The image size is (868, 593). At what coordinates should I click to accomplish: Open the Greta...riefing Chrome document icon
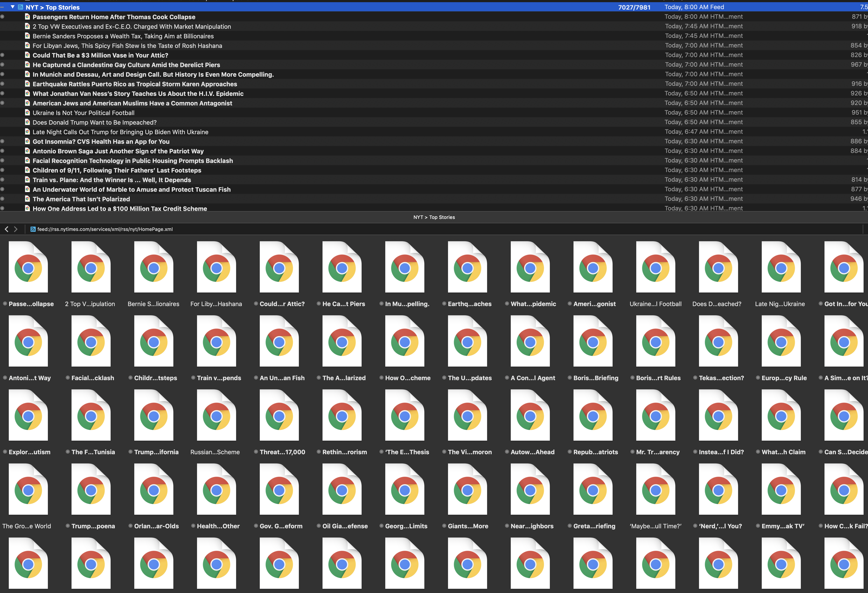[593, 489]
